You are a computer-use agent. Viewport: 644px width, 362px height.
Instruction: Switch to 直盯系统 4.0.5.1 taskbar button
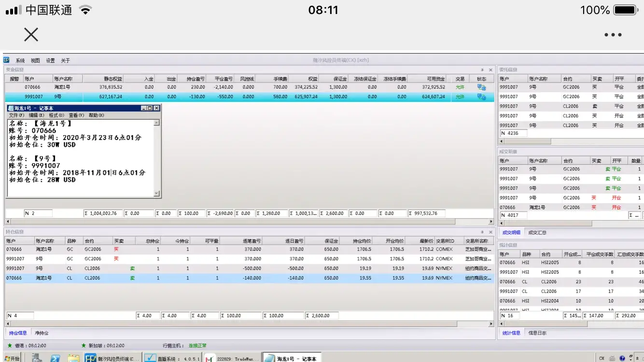(172, 358)
